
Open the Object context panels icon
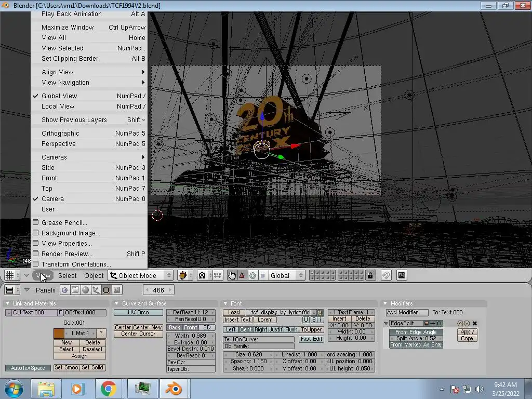pyautogui.click(x=96, y=290)
